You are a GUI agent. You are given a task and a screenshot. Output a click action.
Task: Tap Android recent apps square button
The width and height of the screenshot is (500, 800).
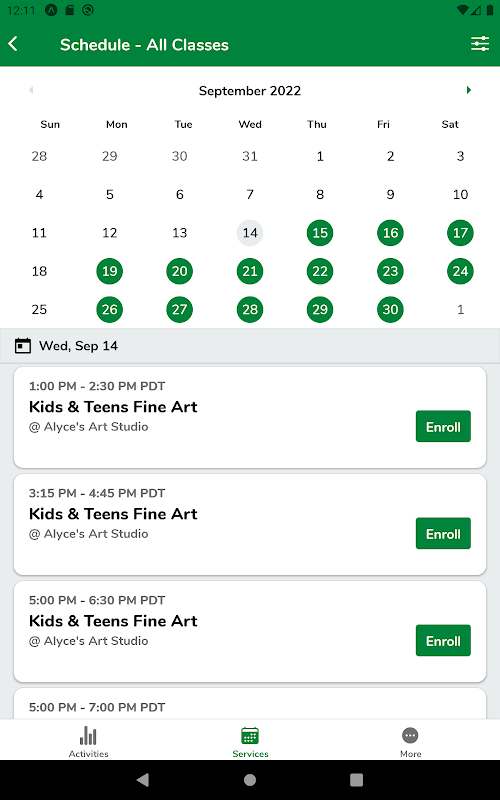coord(357,780)
